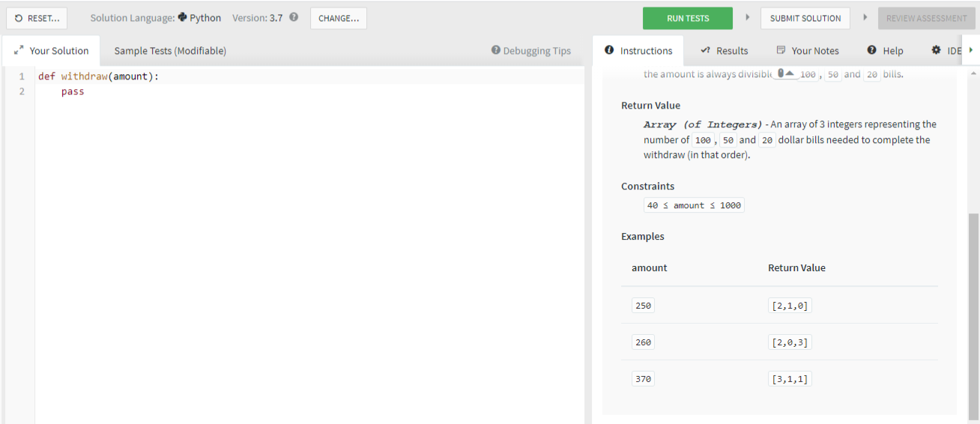Click the 'Constraints' heading
Image resolution: width=980 pixels, height=424 pixels.
pyautogui.click(x=647, y=187)
